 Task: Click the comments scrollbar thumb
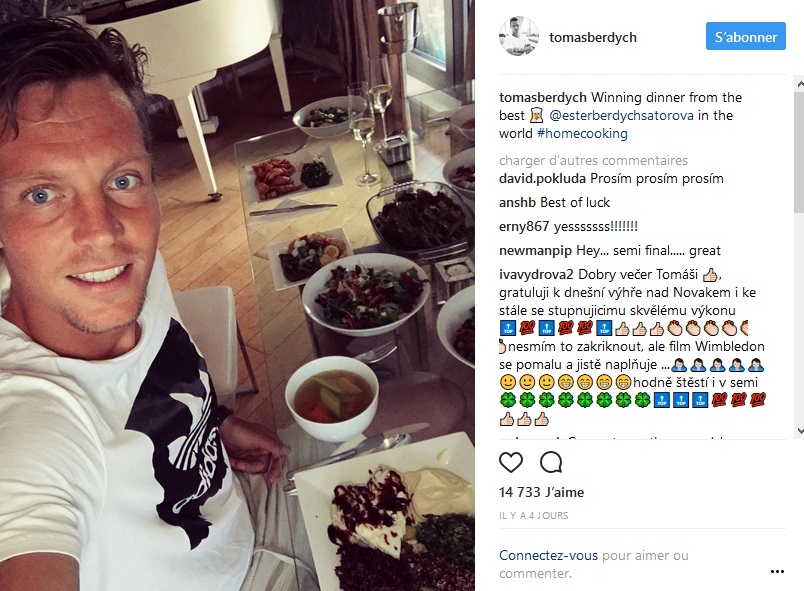point(799,152)
